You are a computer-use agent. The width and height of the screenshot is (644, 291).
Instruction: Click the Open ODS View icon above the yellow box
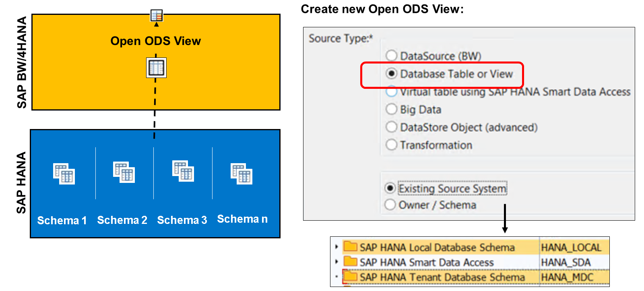point(157,15)
